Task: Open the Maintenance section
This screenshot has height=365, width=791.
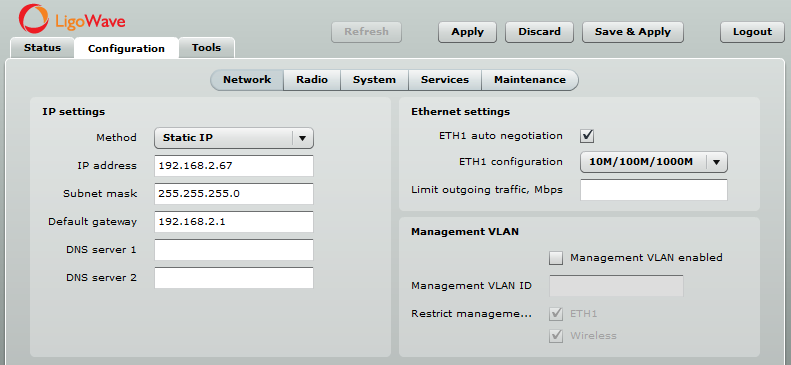Action: 530,80
